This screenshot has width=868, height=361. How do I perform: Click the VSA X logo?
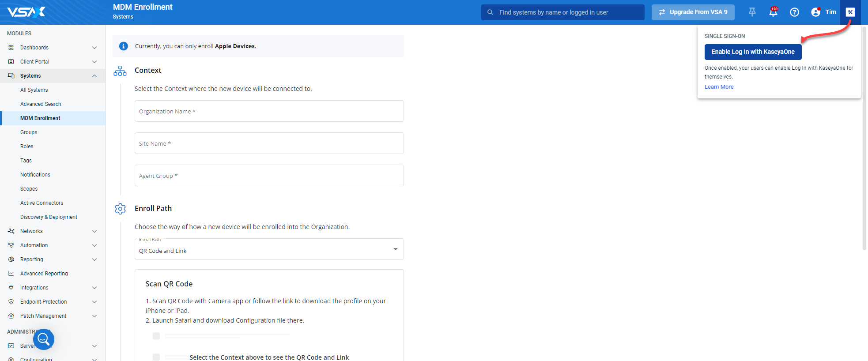[x=26, y=12]
